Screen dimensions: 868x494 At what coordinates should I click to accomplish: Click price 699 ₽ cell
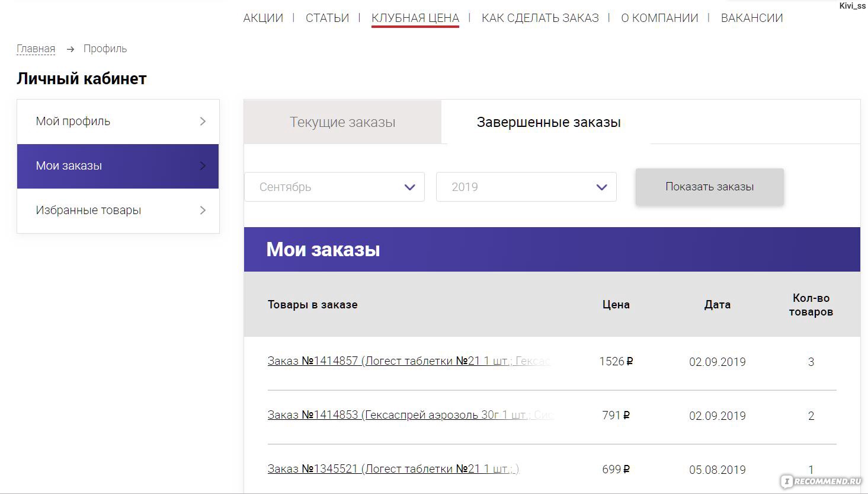point(616,469)
